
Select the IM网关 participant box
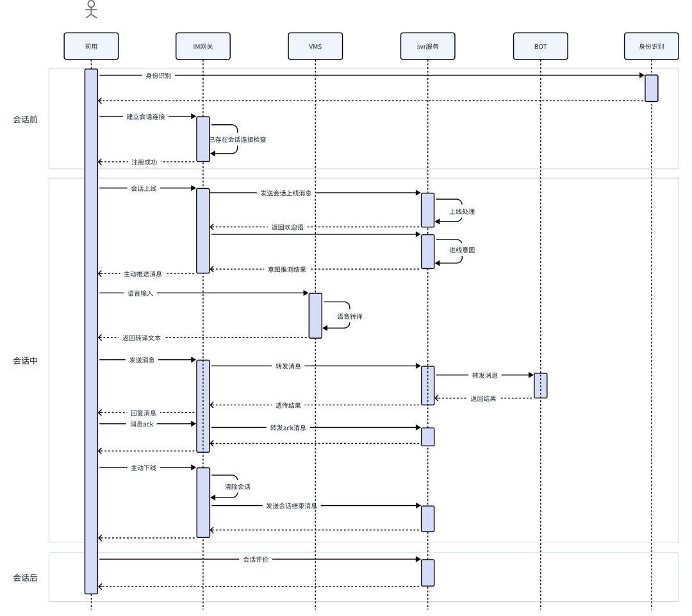click(x=203, y=46)
